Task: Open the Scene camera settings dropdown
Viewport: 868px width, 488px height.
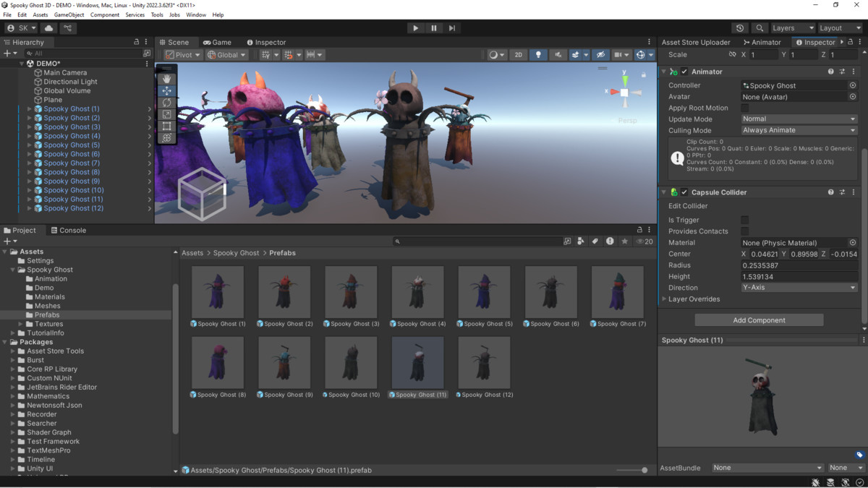Action: tap(621, 55)
